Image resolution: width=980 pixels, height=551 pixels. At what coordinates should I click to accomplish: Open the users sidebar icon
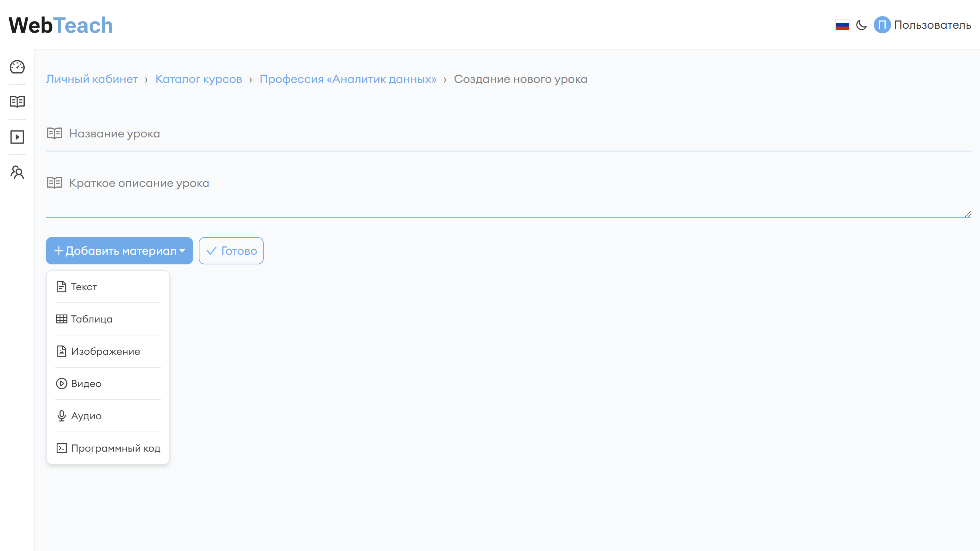point(17,173)
